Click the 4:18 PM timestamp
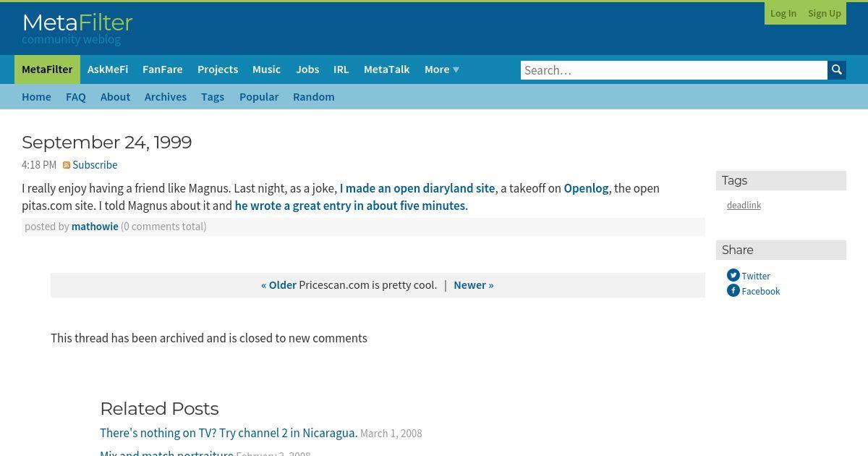 pos(39,165)
